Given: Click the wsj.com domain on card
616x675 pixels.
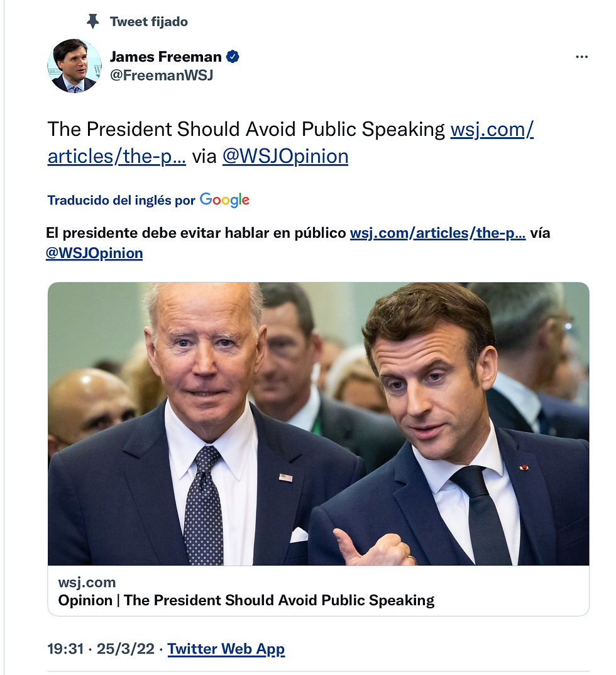Looking at the screenshot, I should 87,583.
